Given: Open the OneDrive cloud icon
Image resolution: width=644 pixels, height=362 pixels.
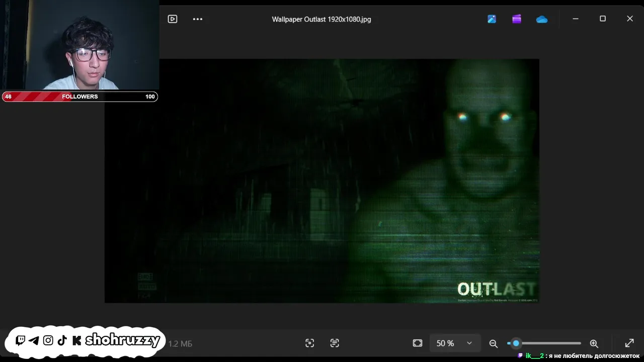Looking at the screenshot, I should (542, 19).
